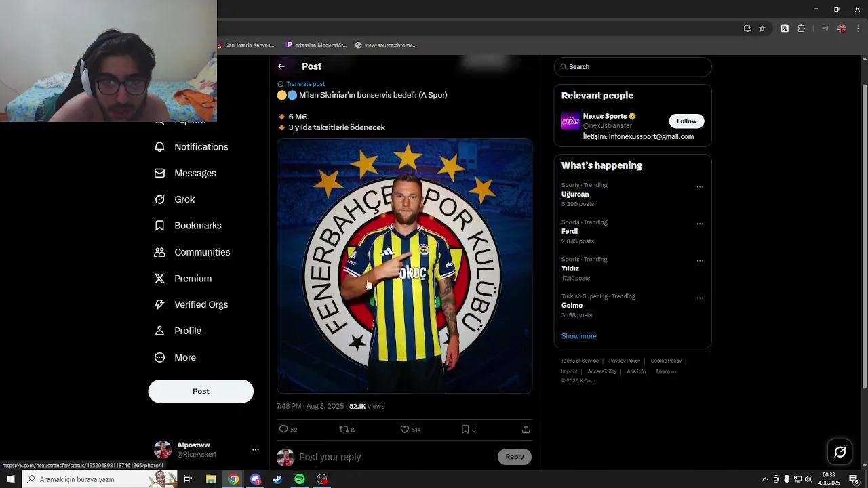Open the Skriniar Fenerbahçe post image
The width and height of the screenshot is (868, 488).
[404, 266]
